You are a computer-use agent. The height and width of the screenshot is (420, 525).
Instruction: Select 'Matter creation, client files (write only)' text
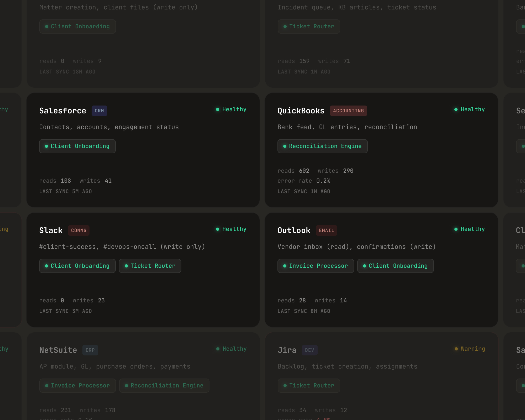pyautogui.click(x=119, y=7)
